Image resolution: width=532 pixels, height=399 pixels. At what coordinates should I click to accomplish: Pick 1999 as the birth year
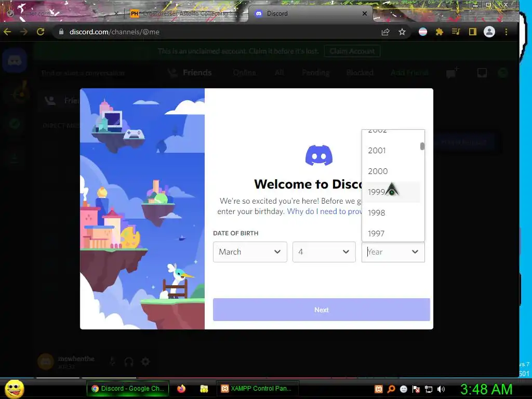(x=391, y=192)
